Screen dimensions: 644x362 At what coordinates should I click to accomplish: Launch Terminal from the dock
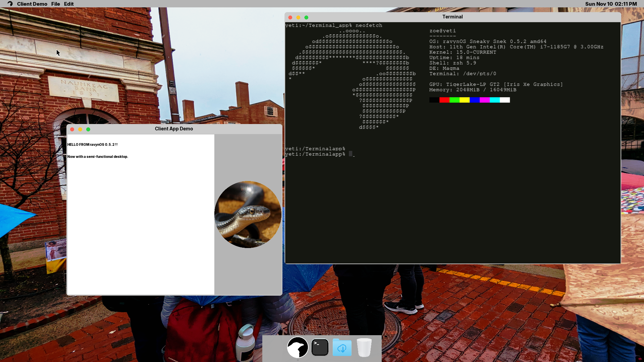(320, 347)
